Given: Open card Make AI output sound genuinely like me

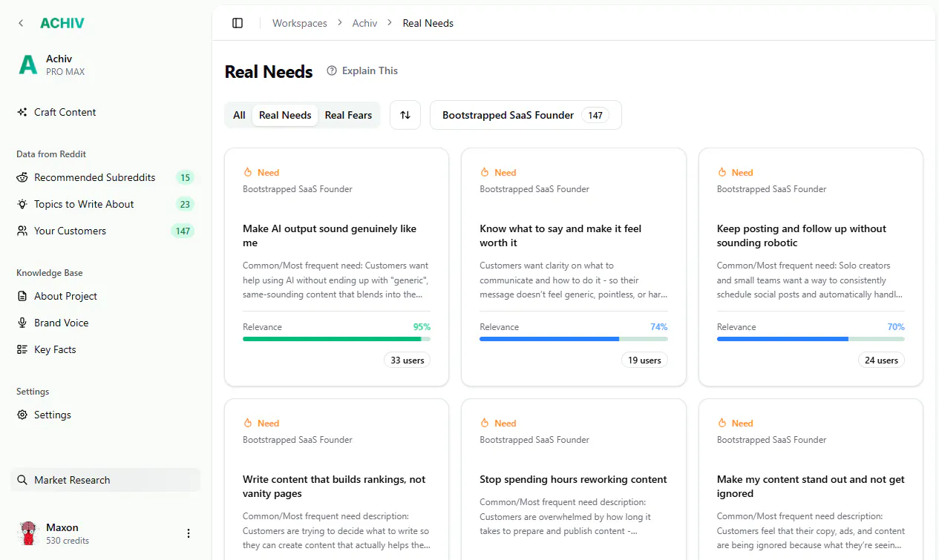Looking at the screenshot, I should (336, 267).
